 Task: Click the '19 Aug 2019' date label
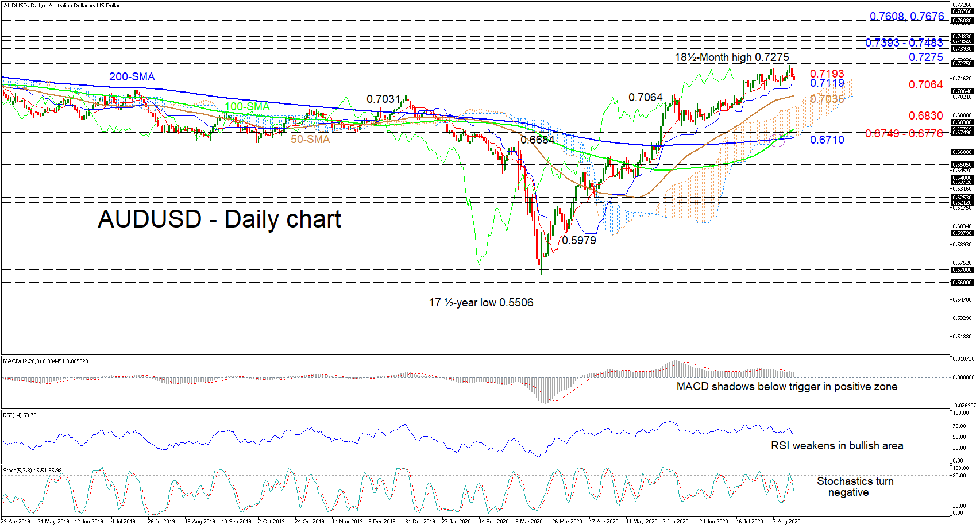pyautogui.click(x=200, y=522)
